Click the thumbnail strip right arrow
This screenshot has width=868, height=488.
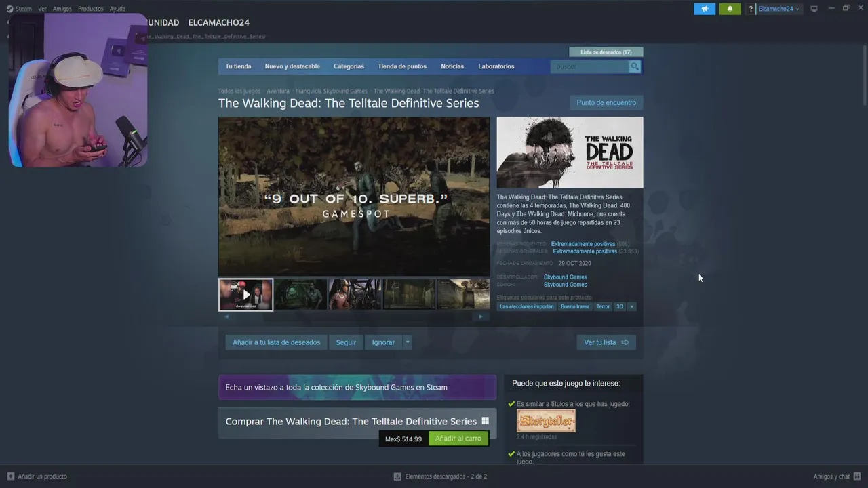(x=481, y=317)
